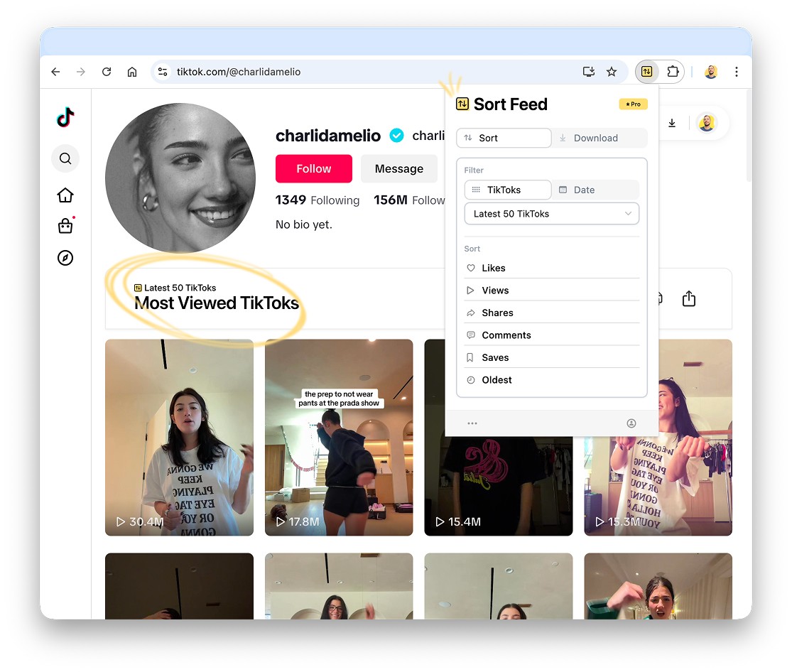Open the three-dot more options in panel
This screenshot has width=792, height=672.
(x=472, y=423)
